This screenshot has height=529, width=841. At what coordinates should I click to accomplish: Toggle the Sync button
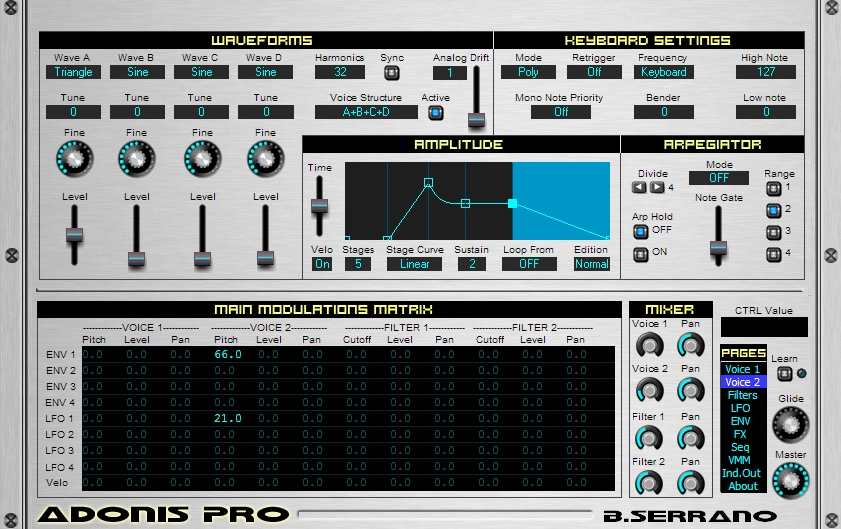[x=392, y=72]
